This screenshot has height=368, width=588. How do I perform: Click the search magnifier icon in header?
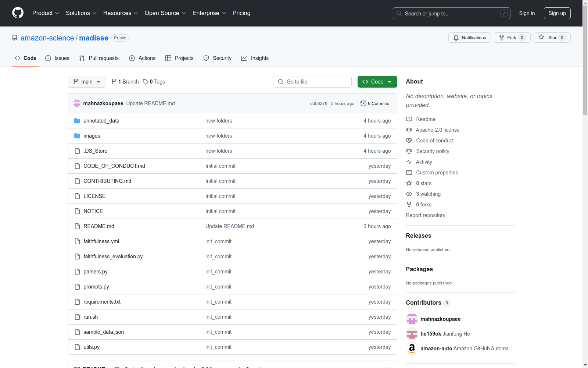[399, 13]
